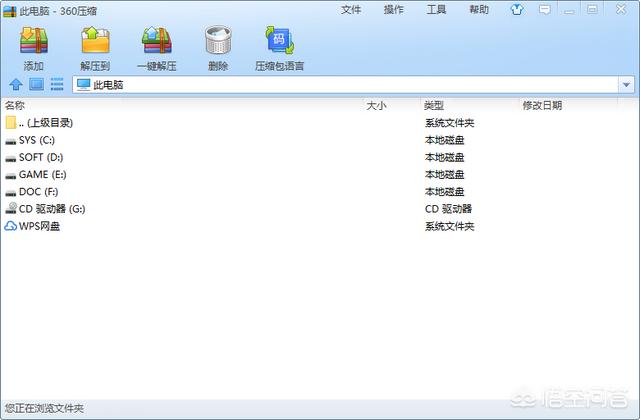Sort by 类型 column header
This screenshot has height=420, width=640.
(x=434, y=106)
